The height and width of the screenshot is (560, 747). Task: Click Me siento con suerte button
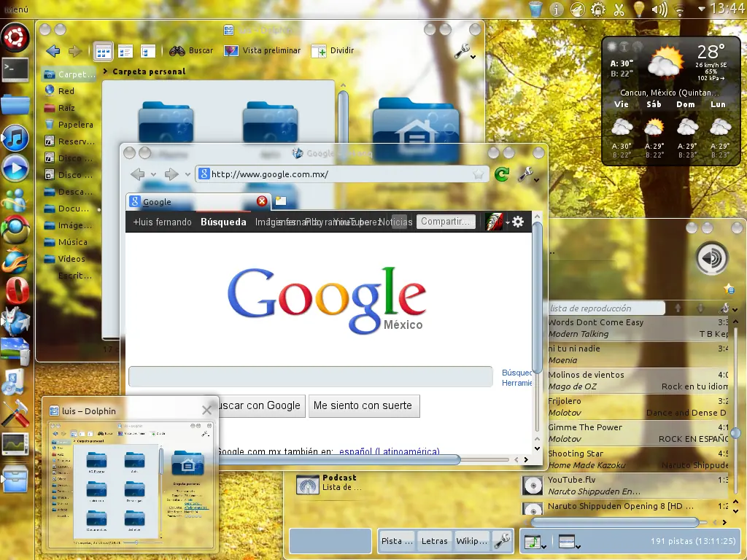pyautogui.click(x=364, y=405)
